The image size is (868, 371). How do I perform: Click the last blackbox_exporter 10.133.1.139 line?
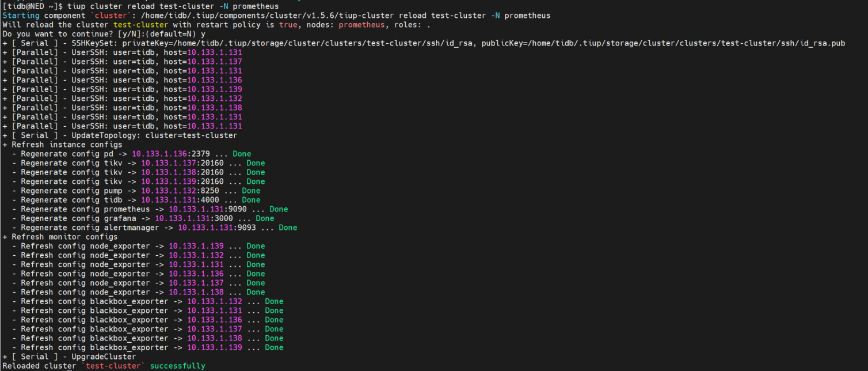pos(152,347)
